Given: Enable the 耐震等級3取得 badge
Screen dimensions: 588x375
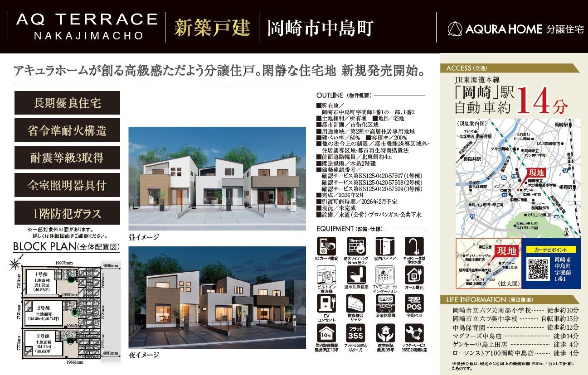Looking at the screenshot, I should 67,158.
